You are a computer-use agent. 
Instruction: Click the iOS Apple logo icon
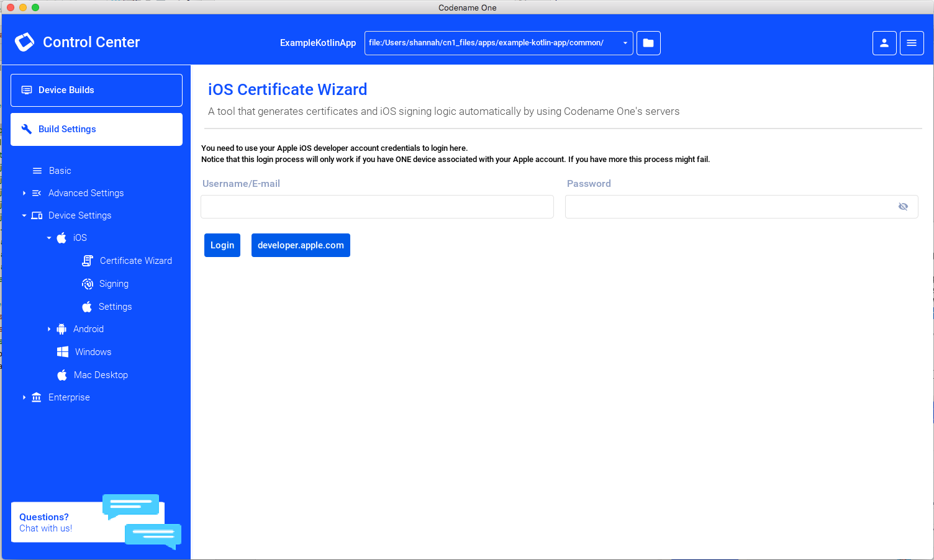[61, 238]
